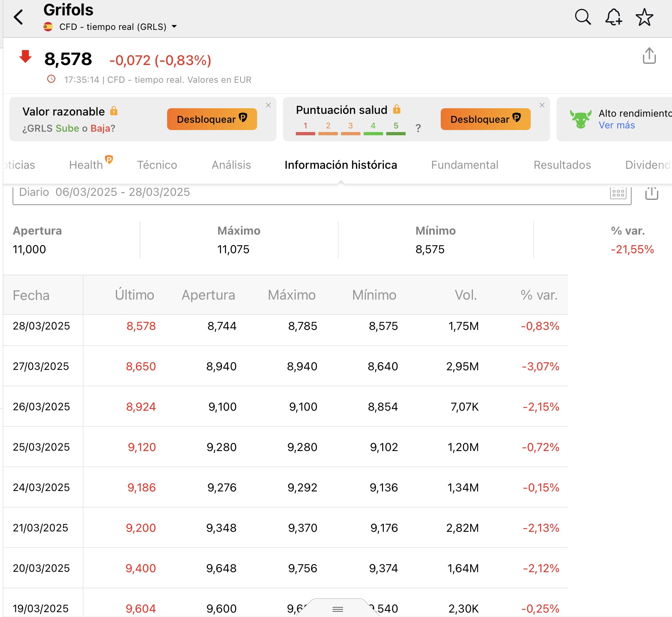Viewport: 672px width, 617px height.
Task: Expand the bottom drawer handle
Action: pos(338,609)
